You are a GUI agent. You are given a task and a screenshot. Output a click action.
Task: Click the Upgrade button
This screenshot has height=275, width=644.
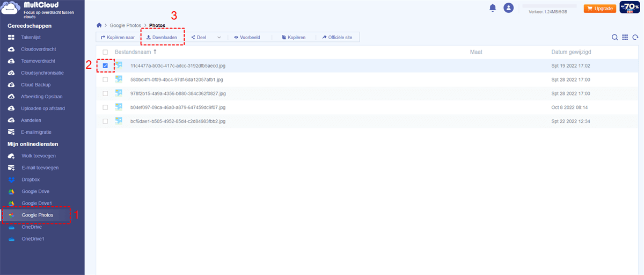tap(599, 9)
